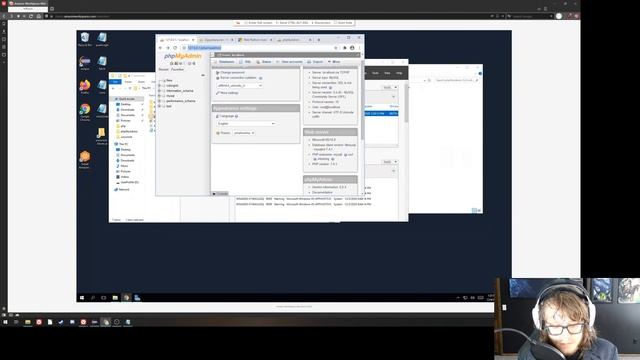Open Google Chrome desktop shortcut

85,112
